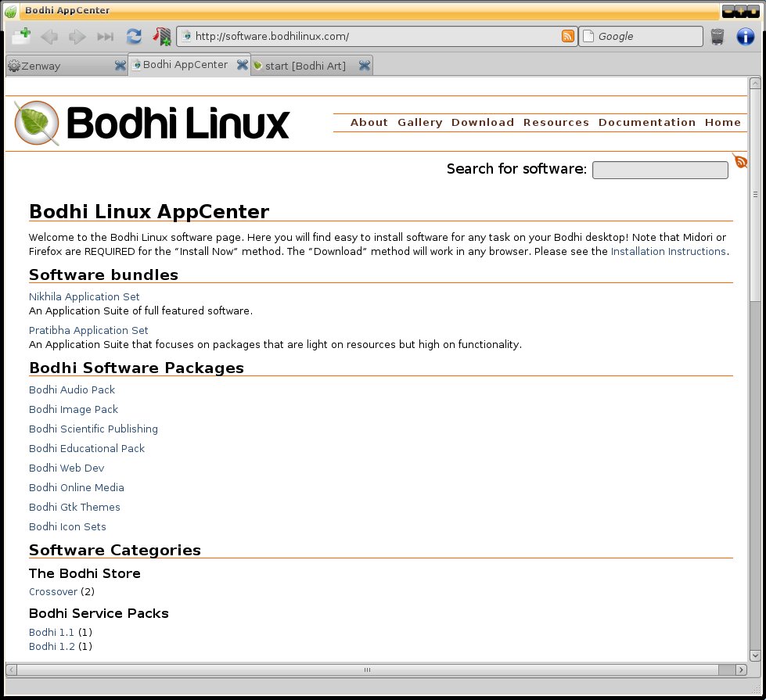766x700 pixels.
Task: Click the skip-to-next-page arrow icon
Action: click(105, 37)
